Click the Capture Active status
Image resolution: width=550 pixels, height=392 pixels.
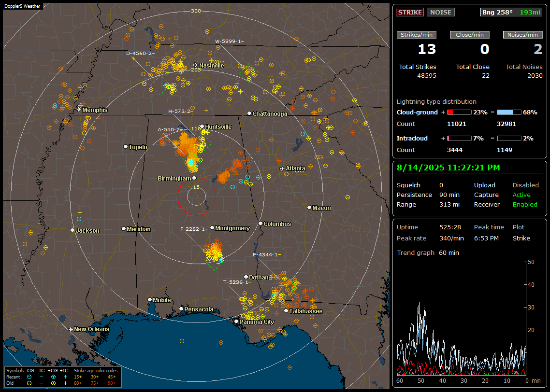tap(521, 195)
